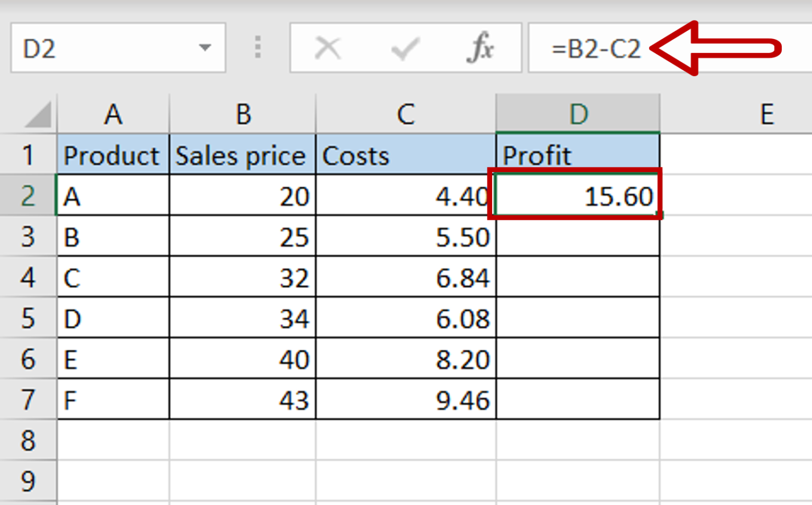Select row 4 header
Image resolution: width=812 pixels, height=505 pixels.
[x=28, y=276]
